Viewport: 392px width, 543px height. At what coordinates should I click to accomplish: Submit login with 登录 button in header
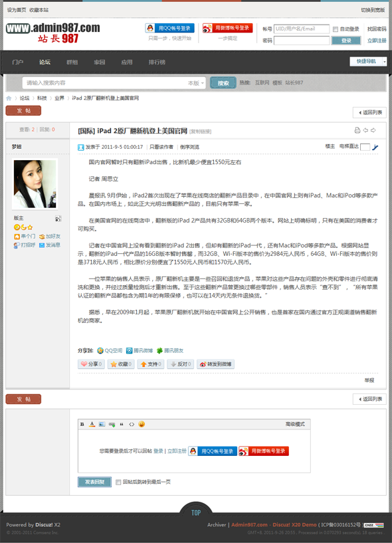[x=346, y=41]
